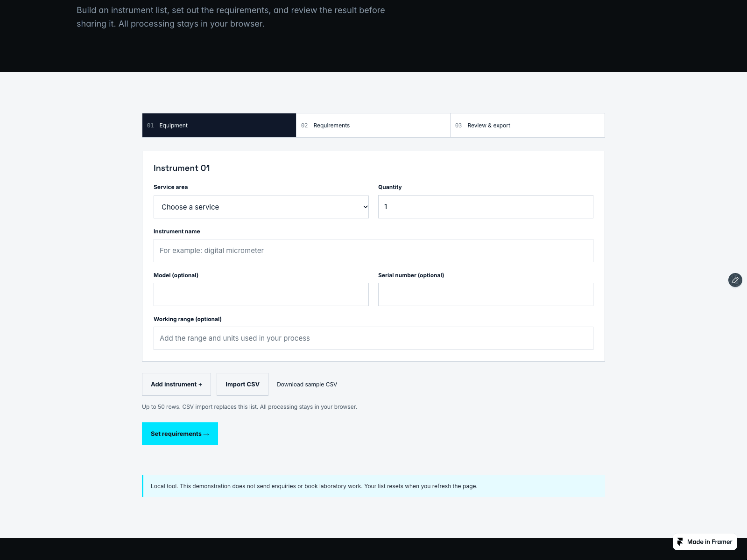This screenshot has height=560, width=747.
Task: Click the Instrument 01 heading
Action: tap(182, 168)
